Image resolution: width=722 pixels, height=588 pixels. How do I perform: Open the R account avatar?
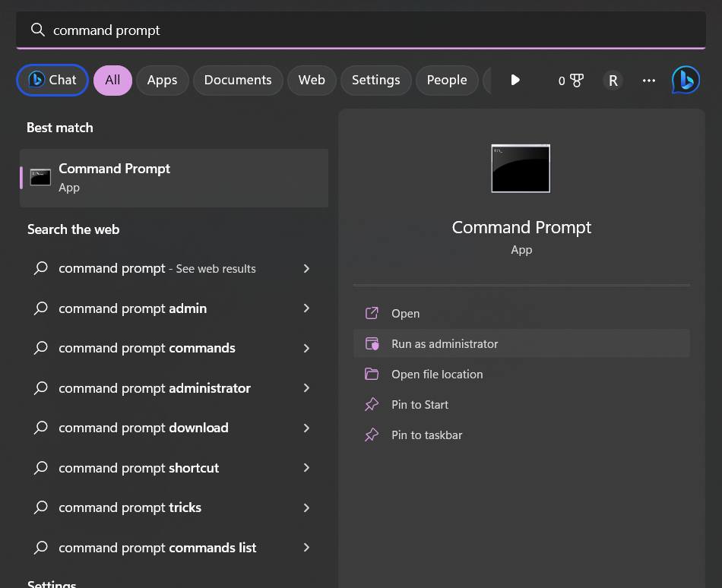click(613, 81)
